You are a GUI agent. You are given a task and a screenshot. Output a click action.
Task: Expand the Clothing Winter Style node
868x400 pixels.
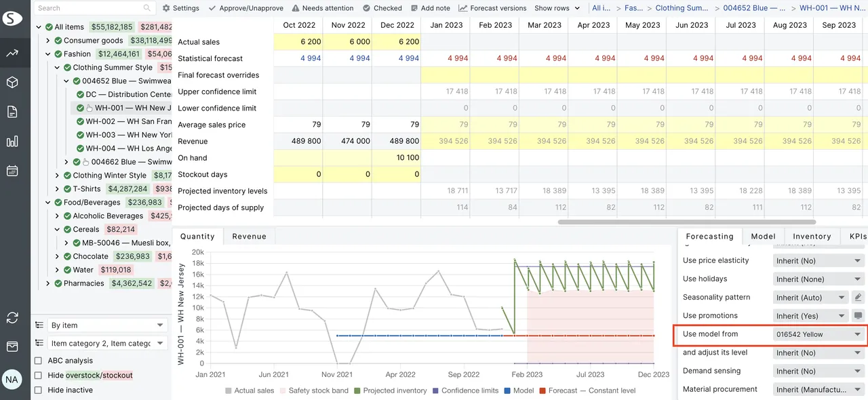click(x=58, y=176)
